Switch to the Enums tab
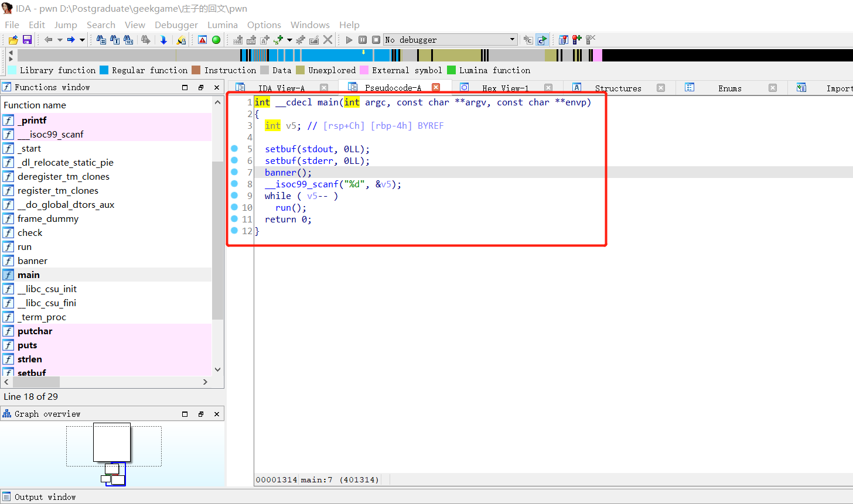The image size is (853, 504). click(x=730, y=88)
